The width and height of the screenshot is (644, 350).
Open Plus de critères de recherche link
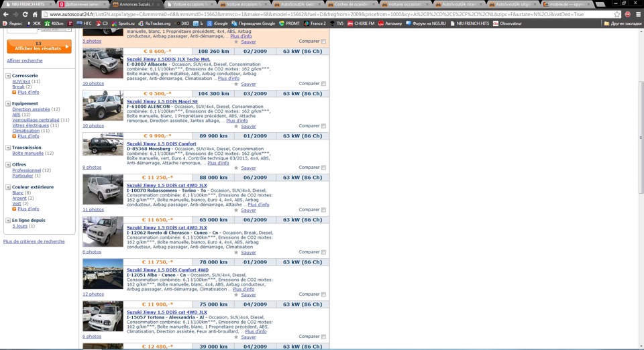(x=34, y=241)
